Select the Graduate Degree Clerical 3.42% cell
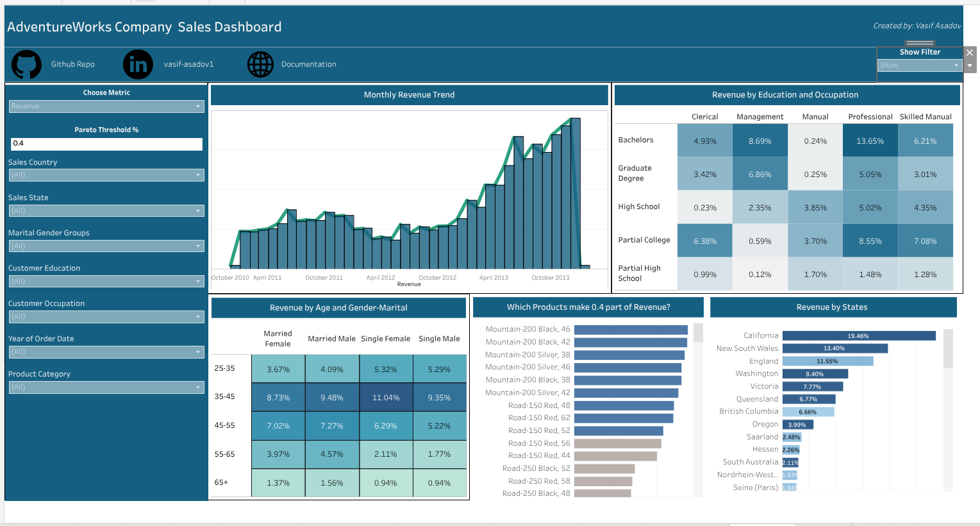This screenshot has width=980, height=526. tap(705, 174)
